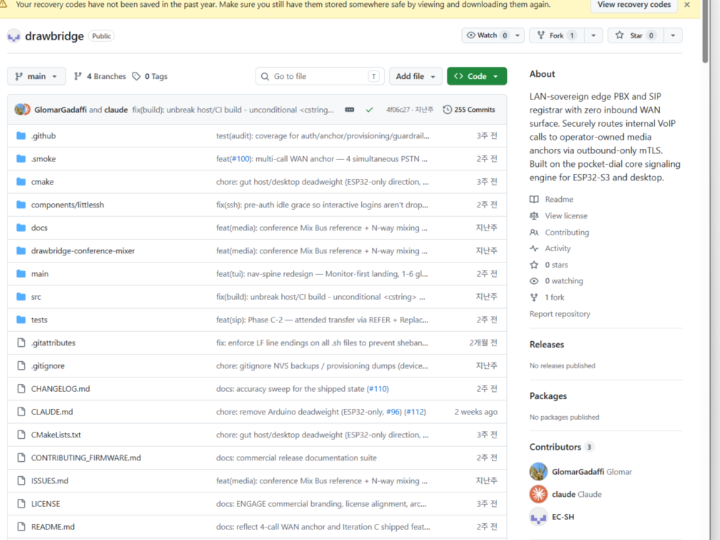Open CONTRIBUTING_FIRMWARE.md file
720x540 pixels.
pos(86,458)
